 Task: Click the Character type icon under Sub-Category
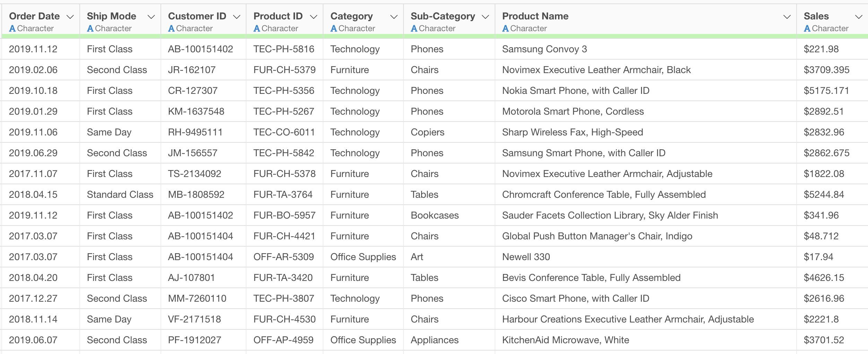(x=414, y=29)
